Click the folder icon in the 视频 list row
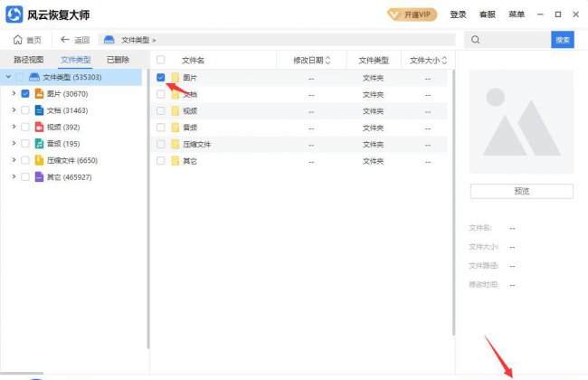 [x=175, y=111]
